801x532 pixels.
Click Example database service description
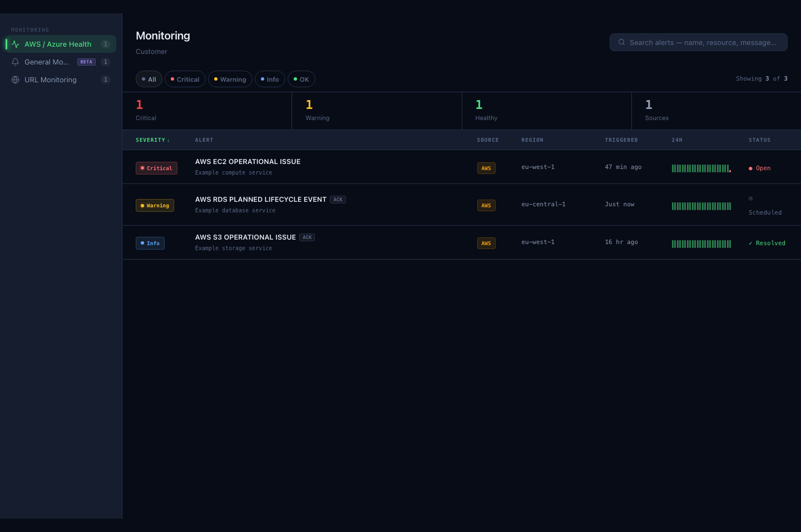pyautogui.click(x=235, y=211)
